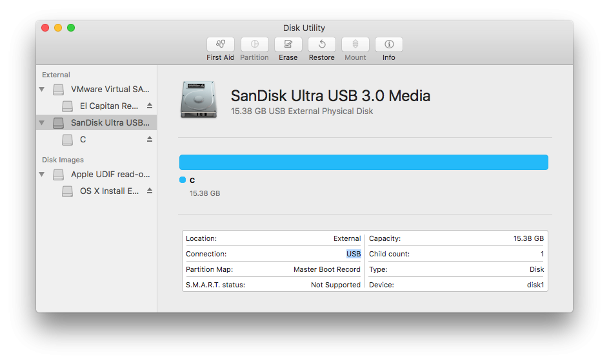The height and width of the screenshot is (364, 609).
Task: Select the El Capitan Recovery volume
Action: [108, 106]
